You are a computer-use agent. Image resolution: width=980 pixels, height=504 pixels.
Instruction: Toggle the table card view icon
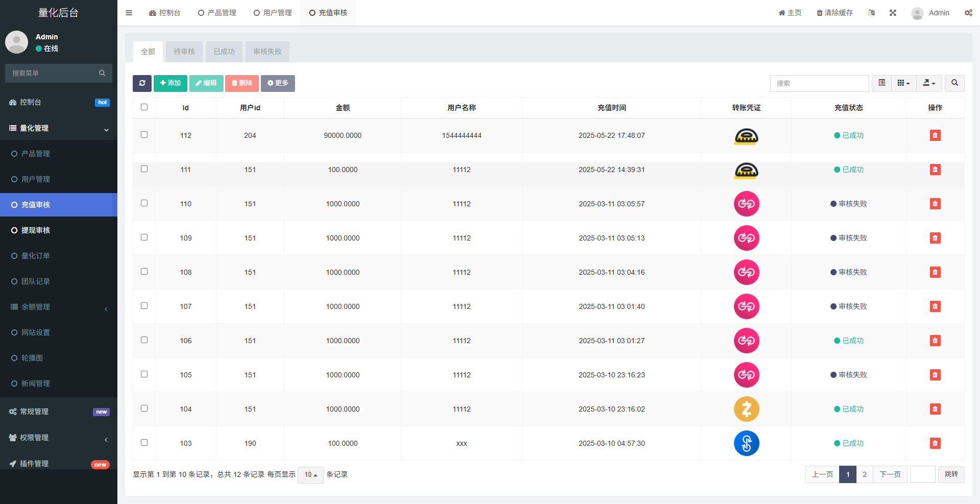881,83
